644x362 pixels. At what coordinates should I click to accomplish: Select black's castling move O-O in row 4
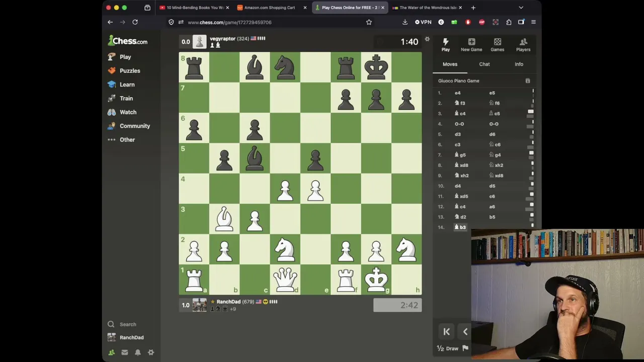pyautogui.click(x=494, y=124)
